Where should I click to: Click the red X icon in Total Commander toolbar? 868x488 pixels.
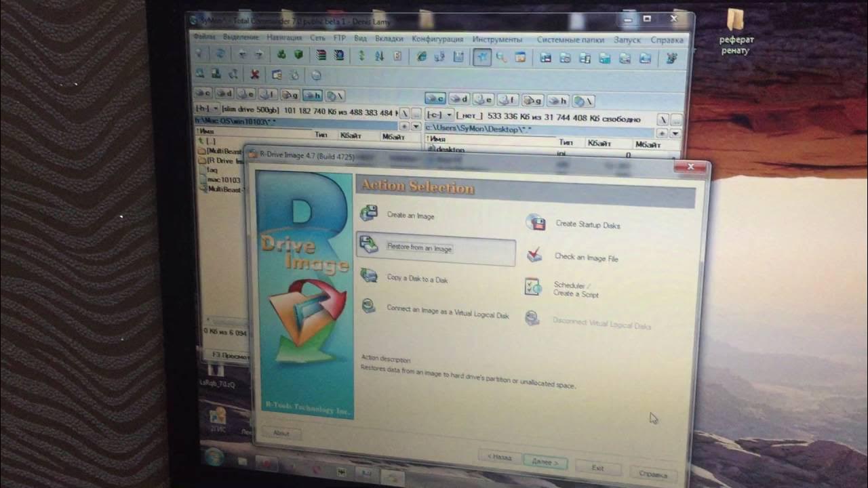tap(255, 75)
